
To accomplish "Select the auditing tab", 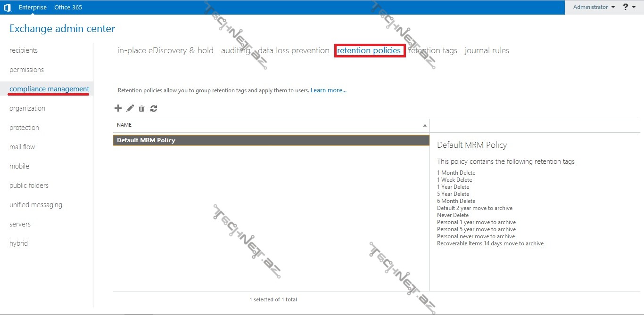I will pyautogui.click(x=235, y=50).
